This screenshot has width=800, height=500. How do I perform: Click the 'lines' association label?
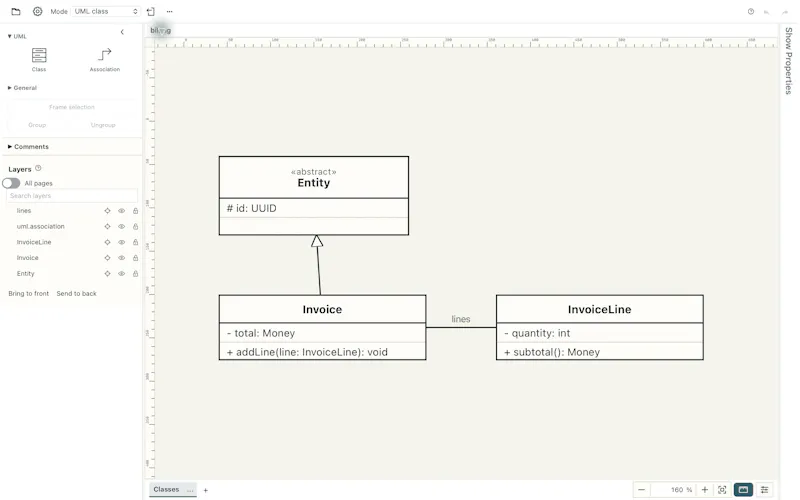coord(461,319)
